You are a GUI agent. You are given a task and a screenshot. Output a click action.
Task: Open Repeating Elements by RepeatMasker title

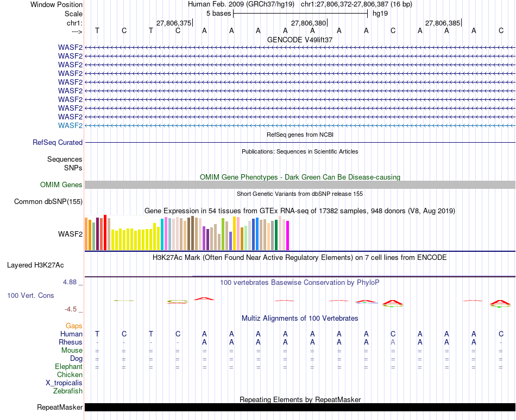[x=300, y=399]
